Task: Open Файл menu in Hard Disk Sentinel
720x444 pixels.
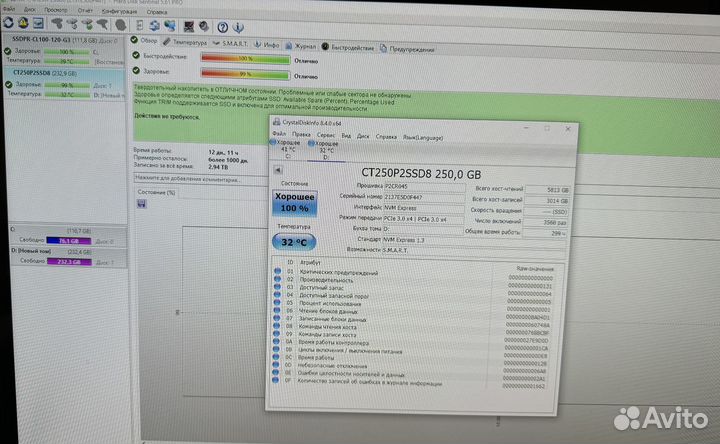Action: coord(8,9)
